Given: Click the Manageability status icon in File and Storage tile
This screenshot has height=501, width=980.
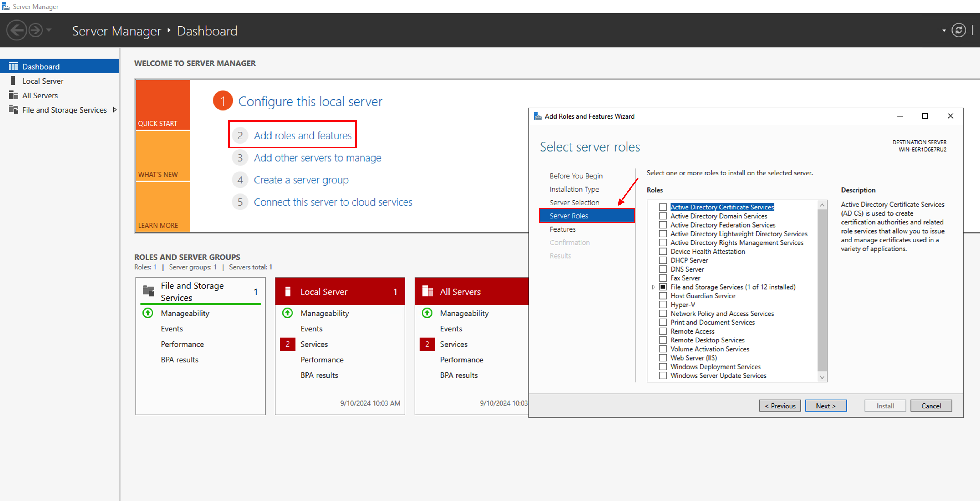Looking at the screenshot, I should 148,313.
